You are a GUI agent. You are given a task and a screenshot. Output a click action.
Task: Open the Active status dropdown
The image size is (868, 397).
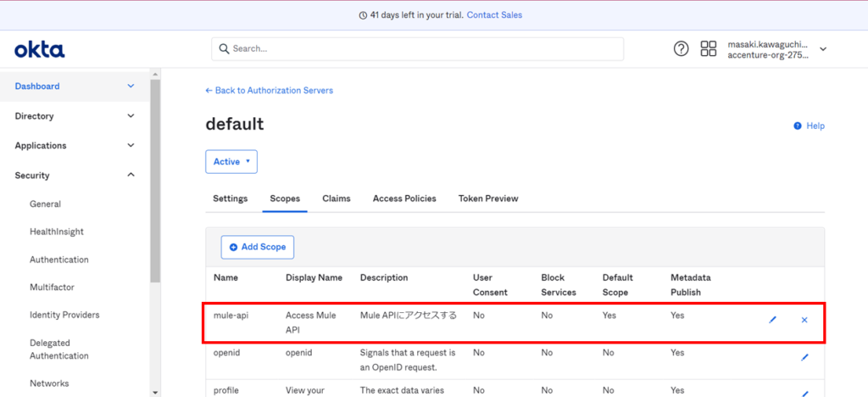click(x=231, y=162)
